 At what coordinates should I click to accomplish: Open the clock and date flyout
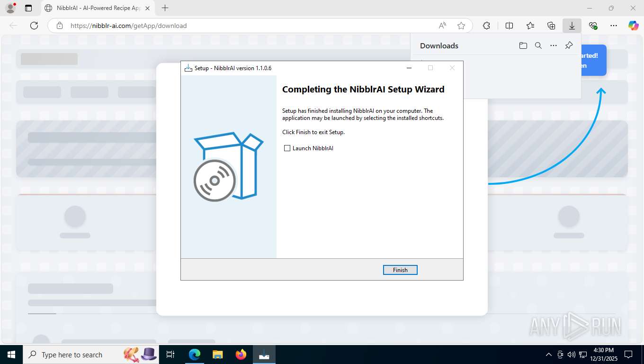[x=603, y=355]
